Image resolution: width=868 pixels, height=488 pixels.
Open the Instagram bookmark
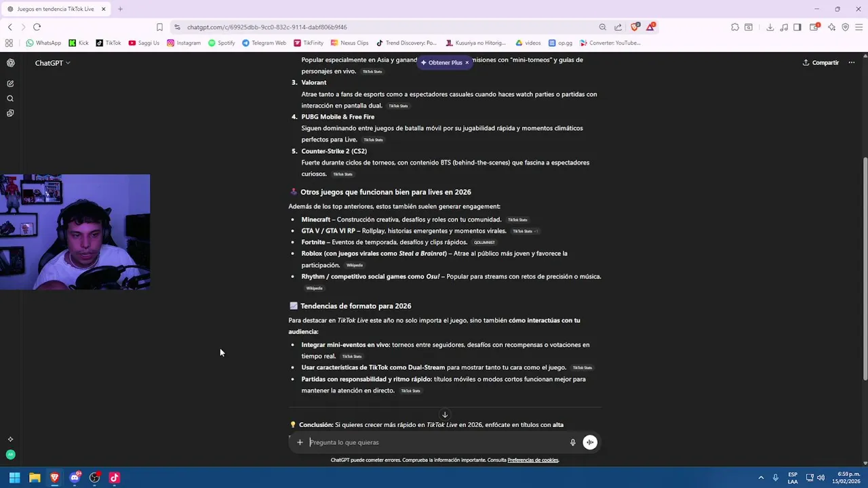(x=184, y=43)
